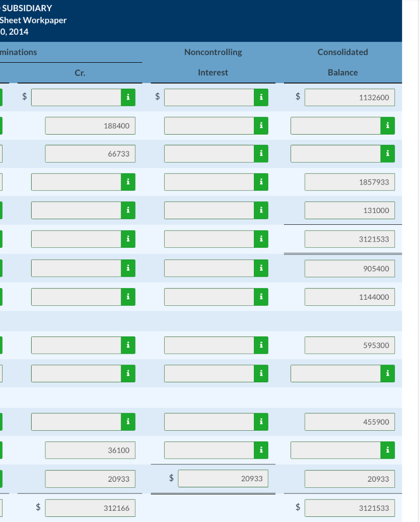Viewport: 420px width, 522px height.
Task: Click Cr. info icon in the 1132600 row
Action: [128, 97]
